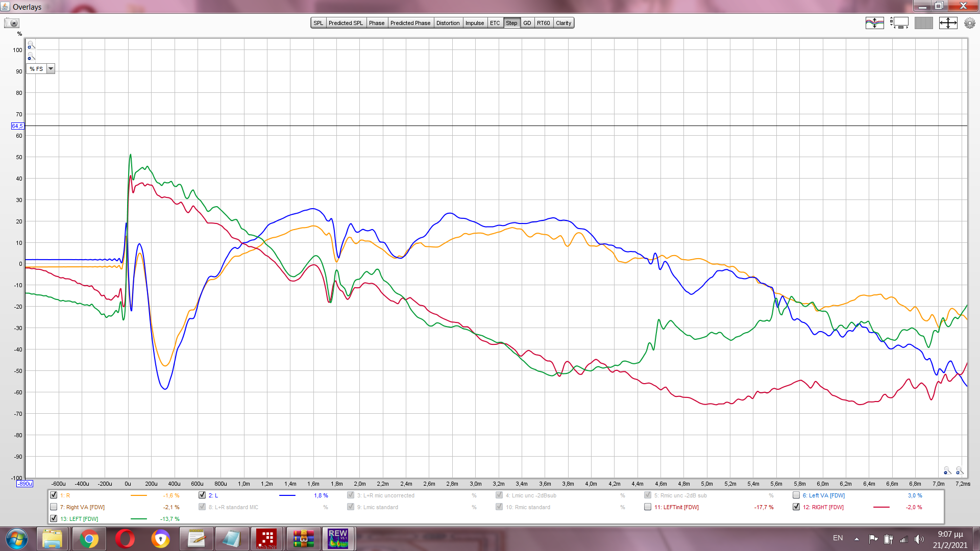
Task: Click the capture graph camera icon
Action: 12,23
